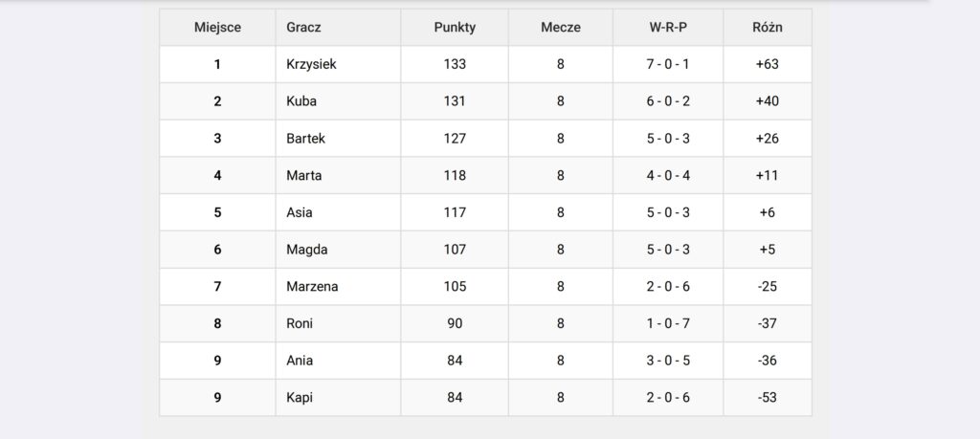Viewport: 980px width, 439px height.
Task: Click the Punkty column header
Action: 455,28
